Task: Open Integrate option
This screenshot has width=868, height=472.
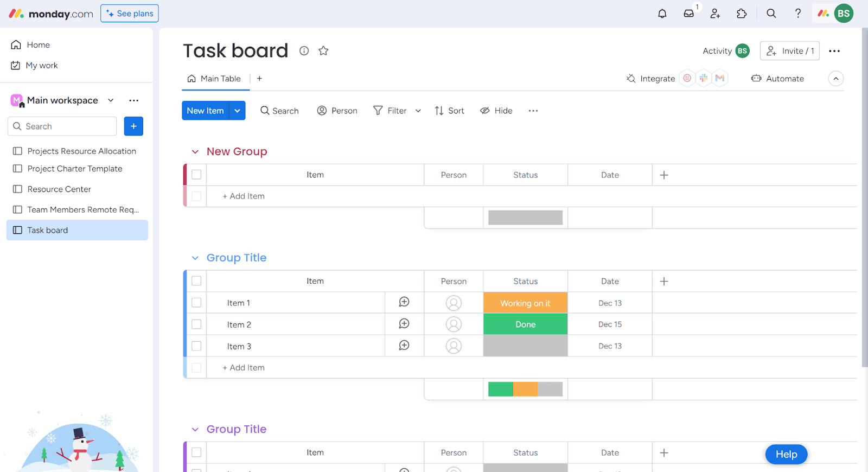Action: (650, 79)
